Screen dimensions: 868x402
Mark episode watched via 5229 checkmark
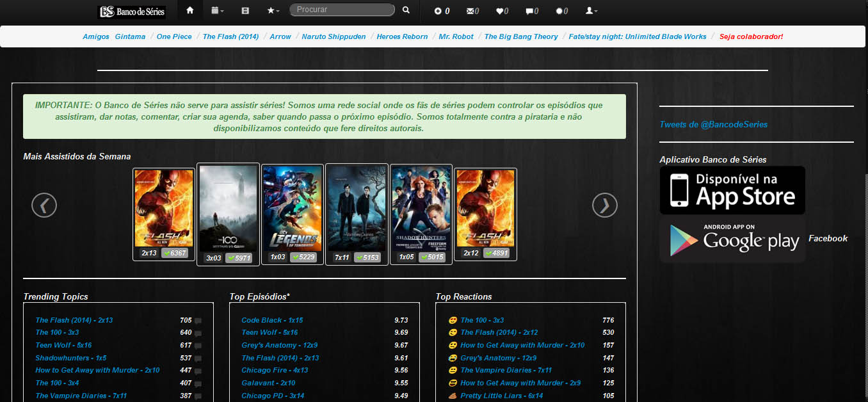(x=303, y=257)
